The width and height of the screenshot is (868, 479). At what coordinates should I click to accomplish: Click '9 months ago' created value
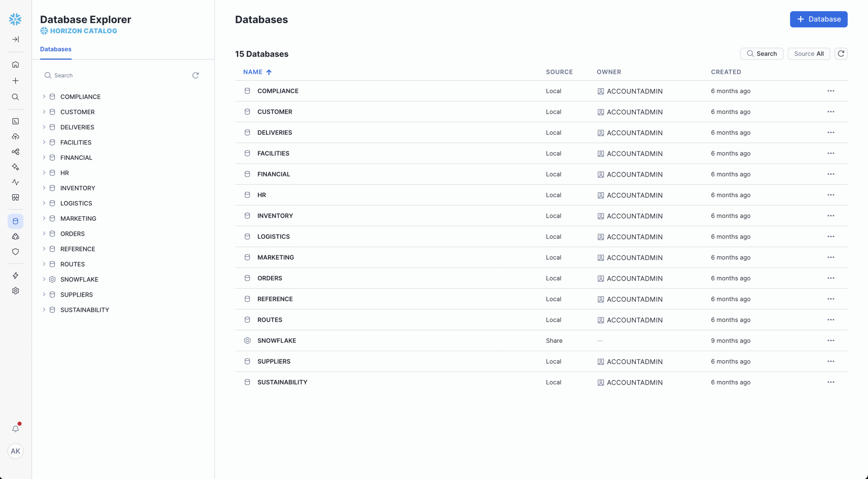coord(731,340)
